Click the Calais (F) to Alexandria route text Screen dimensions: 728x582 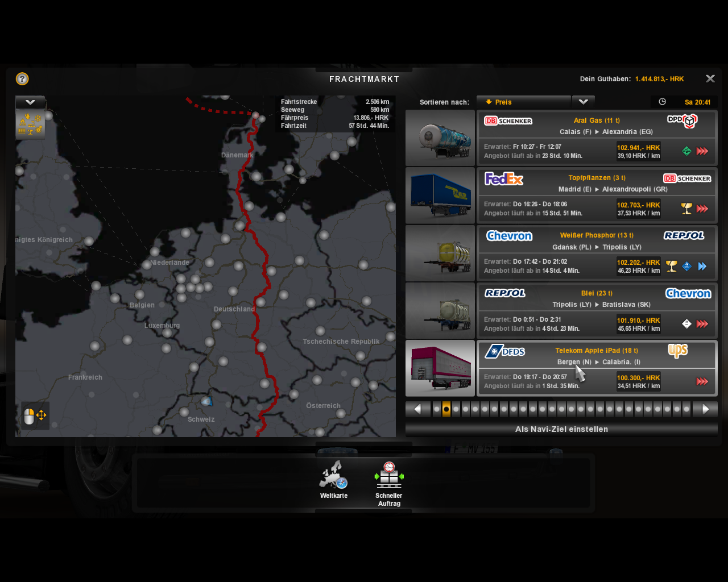[x=606, y=132]
